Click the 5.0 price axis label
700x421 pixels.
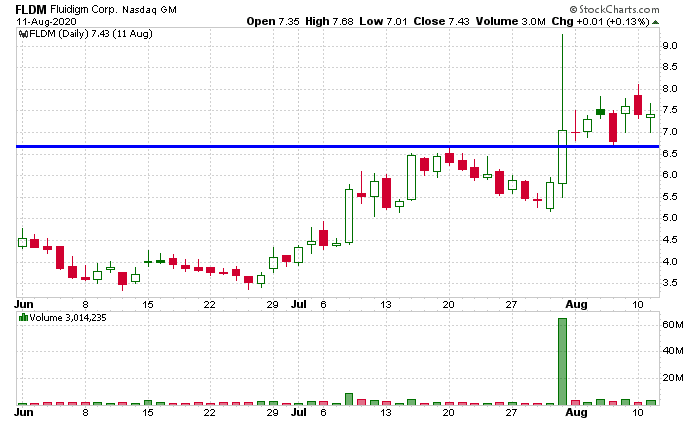670,218
